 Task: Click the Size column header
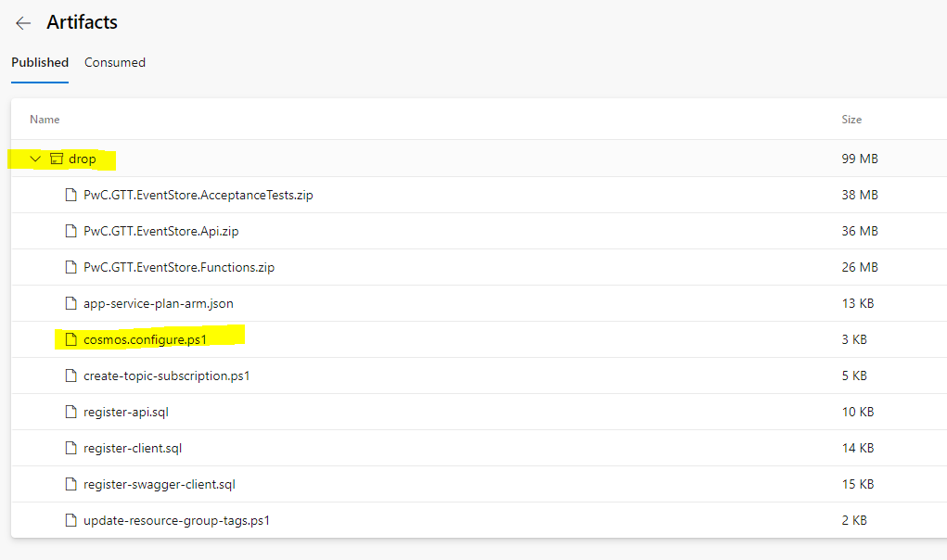pos(851,119)
